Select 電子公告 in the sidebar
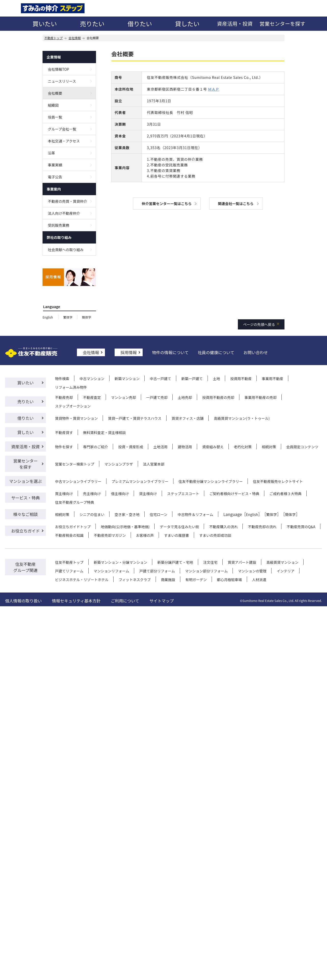The image size is (327, 980). 69,177
